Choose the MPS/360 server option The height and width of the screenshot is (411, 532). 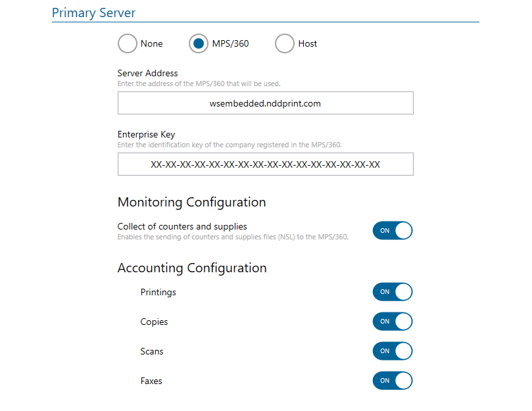pos(199,44)
